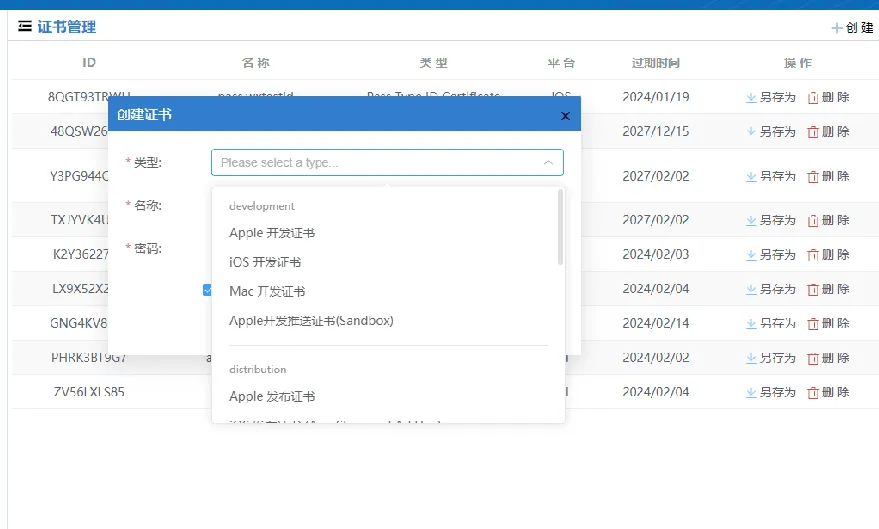Image resolution: width=879 pixels, height=529 pixels.
Task: Click the development group label in the dropdown
Action: pos(262,206)
